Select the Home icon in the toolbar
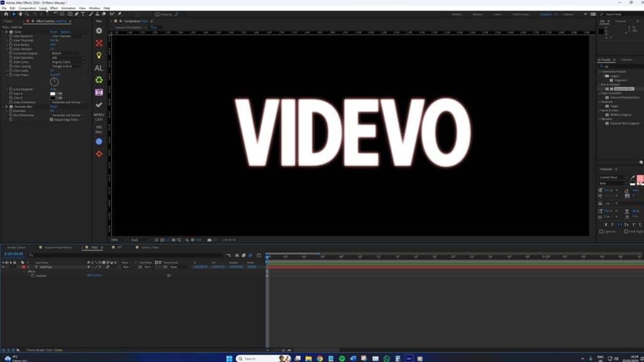This screenshot has width=644, height=362. (x=6, y=14)
